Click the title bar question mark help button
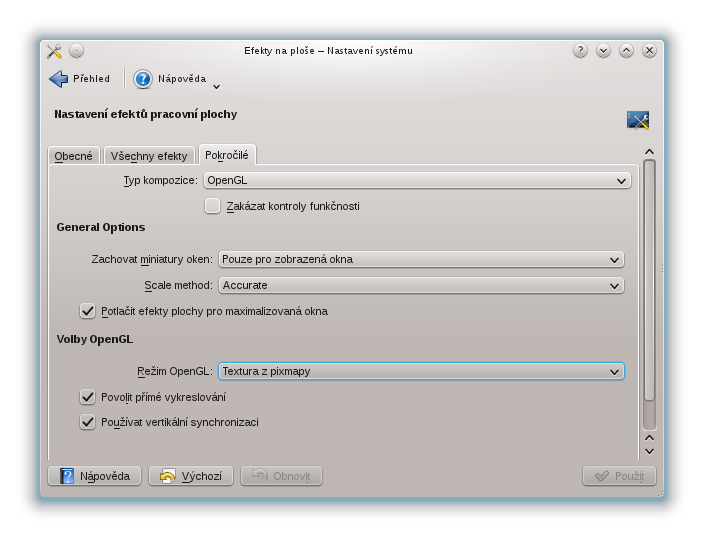704x537 pixels. point(580,51)
